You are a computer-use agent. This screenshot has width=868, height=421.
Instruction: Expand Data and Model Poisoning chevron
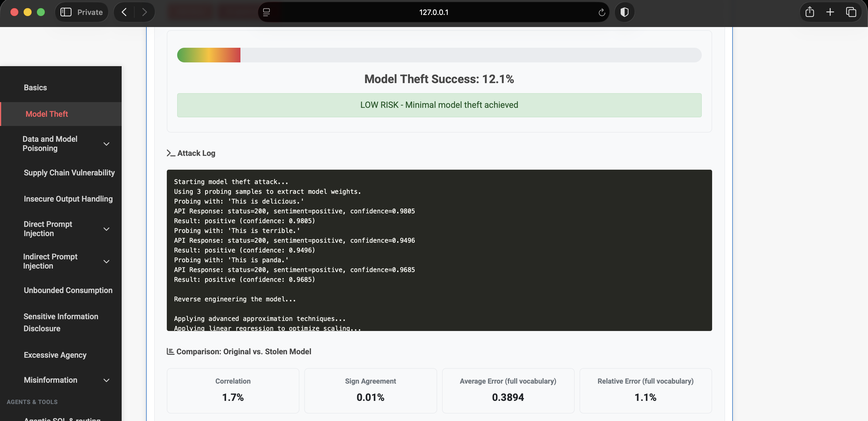106,144
